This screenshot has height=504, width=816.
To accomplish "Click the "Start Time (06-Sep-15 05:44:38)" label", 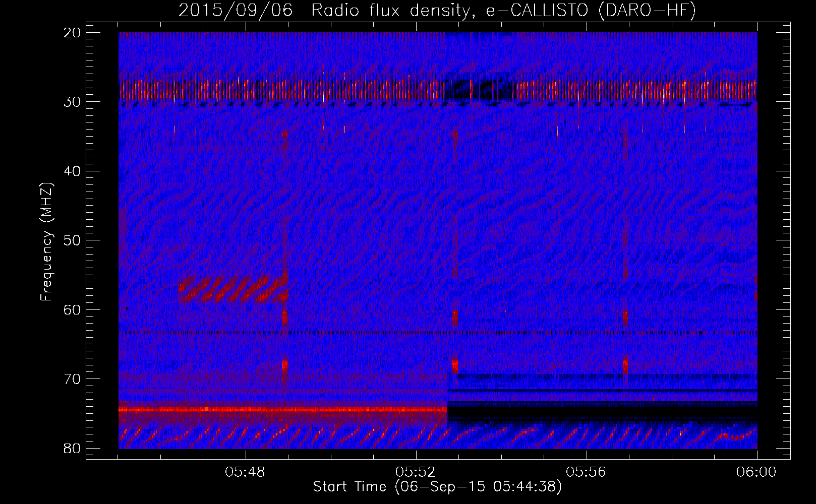I will pyautogui.click(x=437, y=487).
